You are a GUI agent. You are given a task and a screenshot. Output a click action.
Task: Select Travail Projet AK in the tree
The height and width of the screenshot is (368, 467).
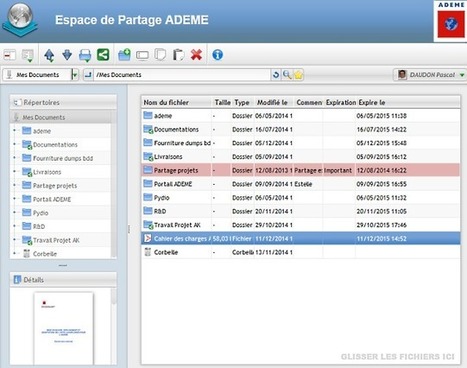(56, 240)
